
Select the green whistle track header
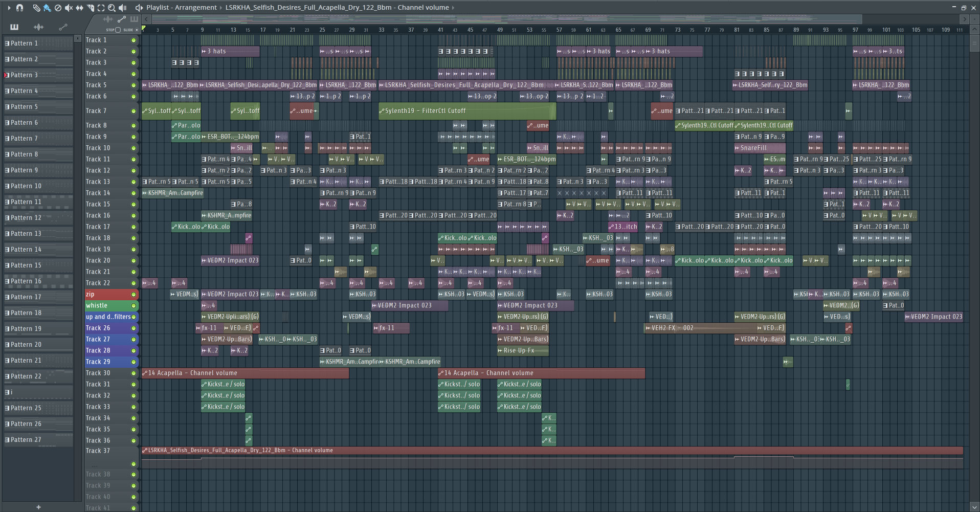[112, 306]
